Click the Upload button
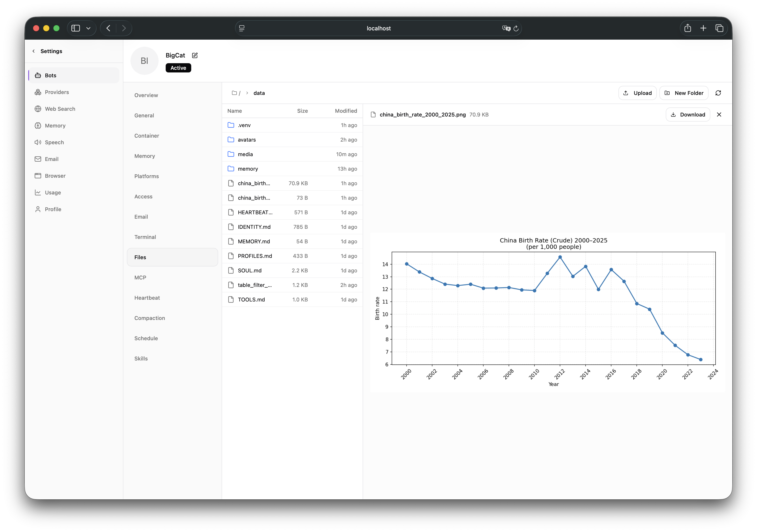Screen dimensions: 757x532 click(637, 93)
